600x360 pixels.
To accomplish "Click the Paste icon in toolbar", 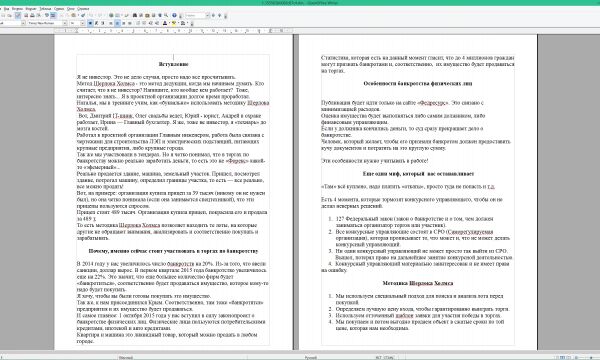I will [x=73, y=15].
